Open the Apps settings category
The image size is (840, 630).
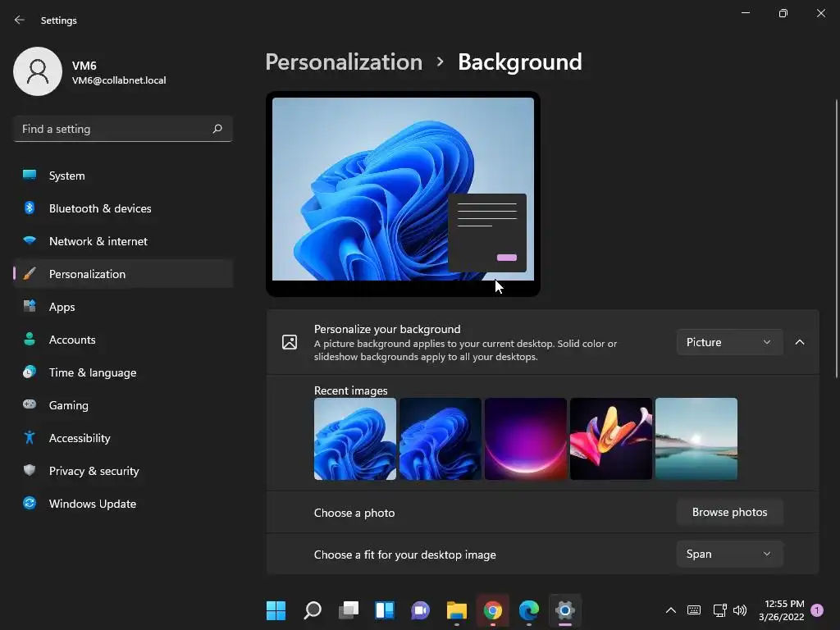(123, 307)
